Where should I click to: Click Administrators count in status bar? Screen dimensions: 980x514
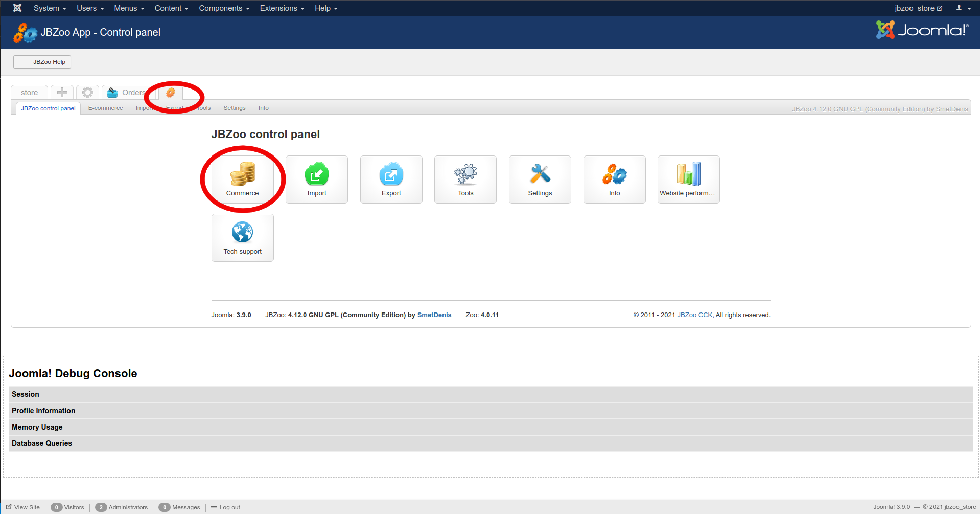122,507
